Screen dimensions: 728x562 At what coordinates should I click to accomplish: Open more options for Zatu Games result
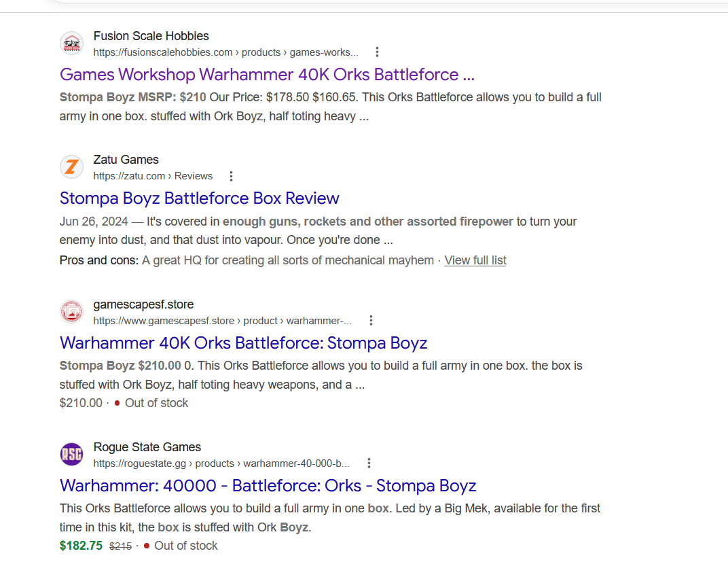231,176
